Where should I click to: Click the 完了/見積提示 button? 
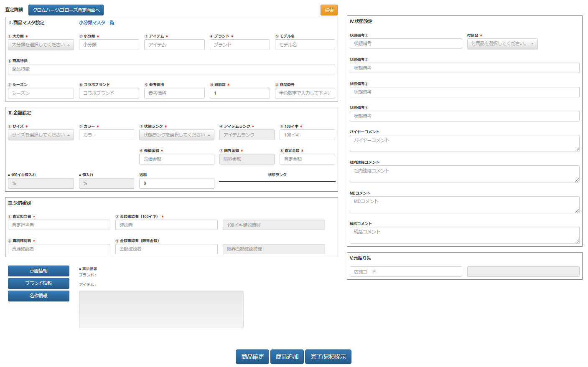pyautogui.click(x=328, y=357)
